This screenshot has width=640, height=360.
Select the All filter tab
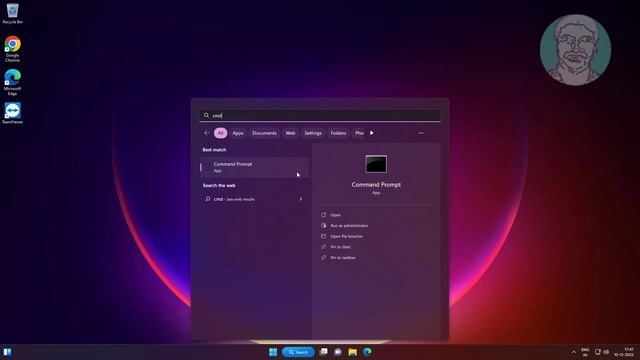(x=220, y=133)
